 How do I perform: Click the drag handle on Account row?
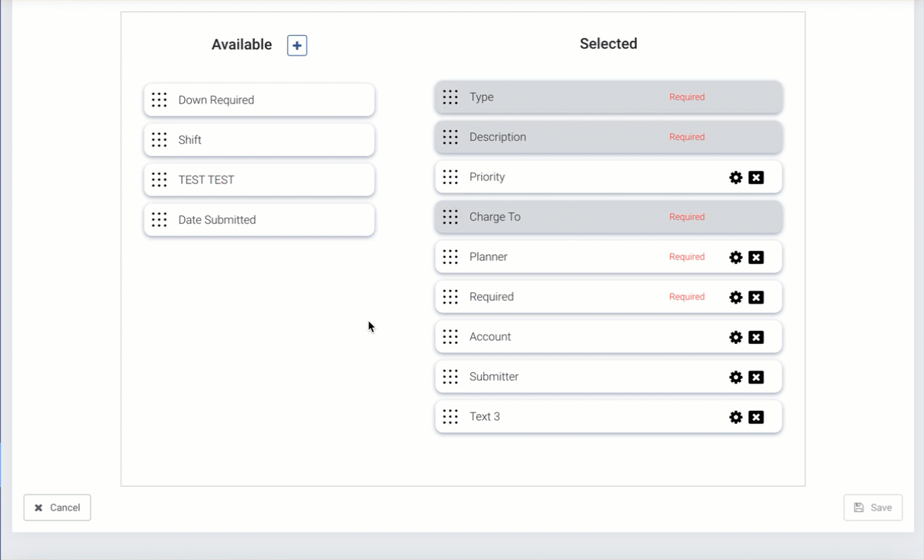pyautogui.click(x=451, y=337)
